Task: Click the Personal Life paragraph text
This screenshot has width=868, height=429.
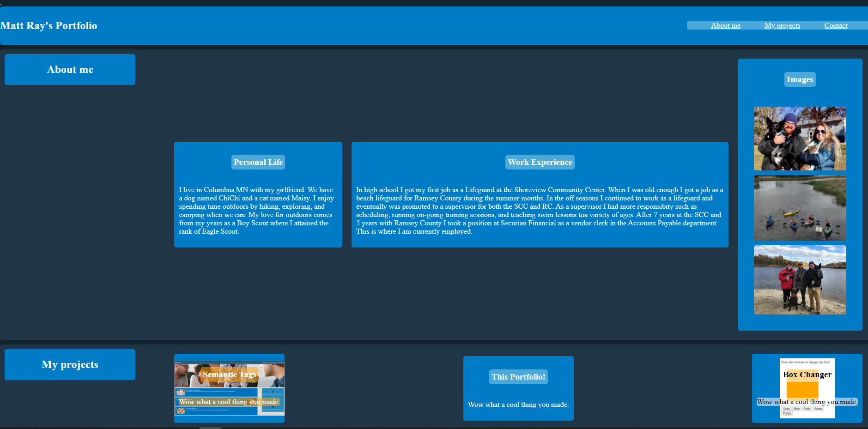Action: (x=256, y=211)
